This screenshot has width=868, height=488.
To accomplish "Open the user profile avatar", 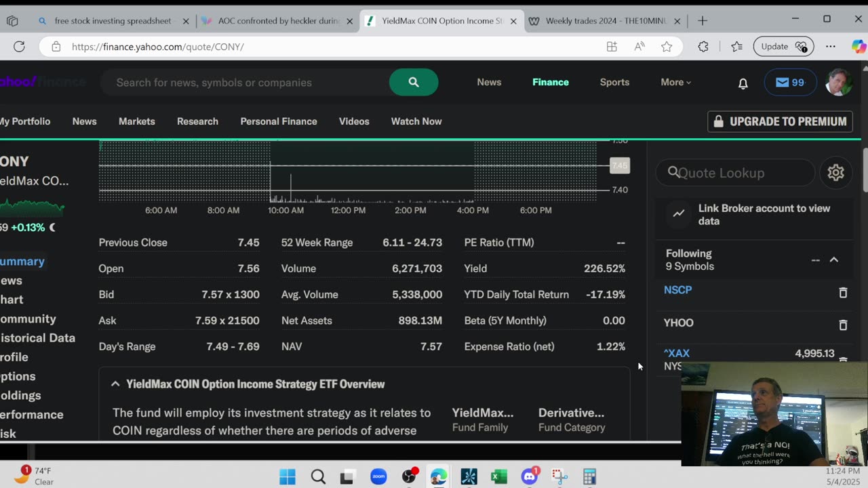I will coord(839,83).
